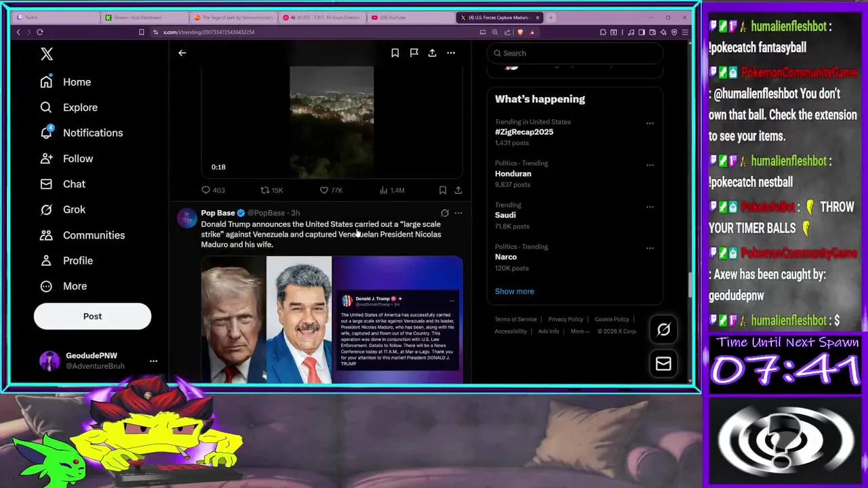Open a new browser tab
Viewport: 868px width, 488px height.
coord(551,18)
